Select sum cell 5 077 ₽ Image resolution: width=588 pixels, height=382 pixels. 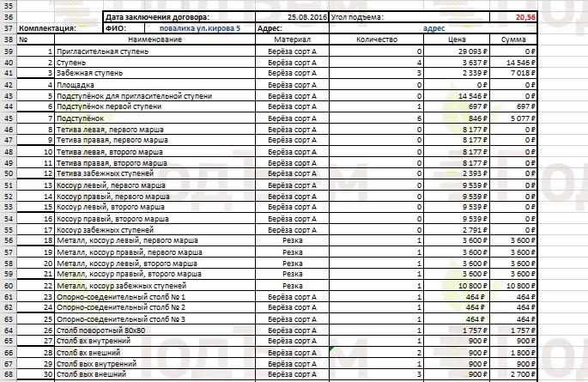click(x=513, y=118)
